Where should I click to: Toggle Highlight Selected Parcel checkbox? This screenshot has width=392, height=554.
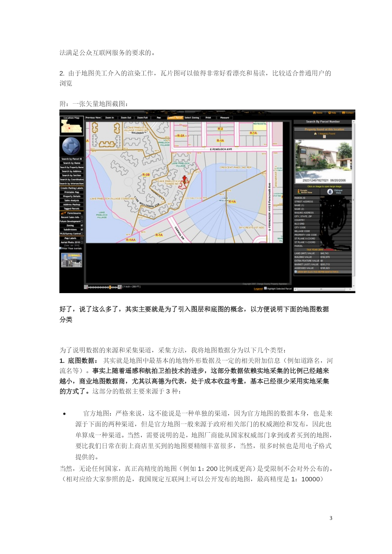click(x=265, y=288)
